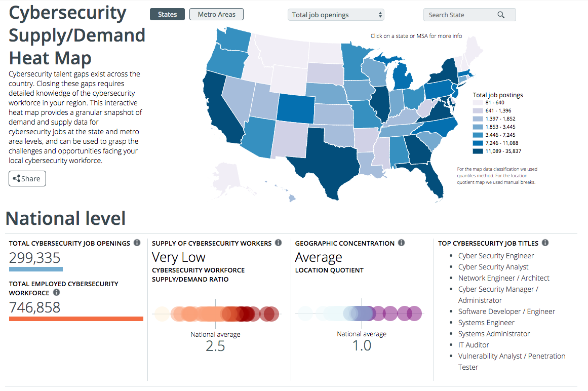The height and width of the screenshot is (391, 588).
Task: Open info icon for Geographic Concentration
Action: pyautogui.click(x=401, y=243)
